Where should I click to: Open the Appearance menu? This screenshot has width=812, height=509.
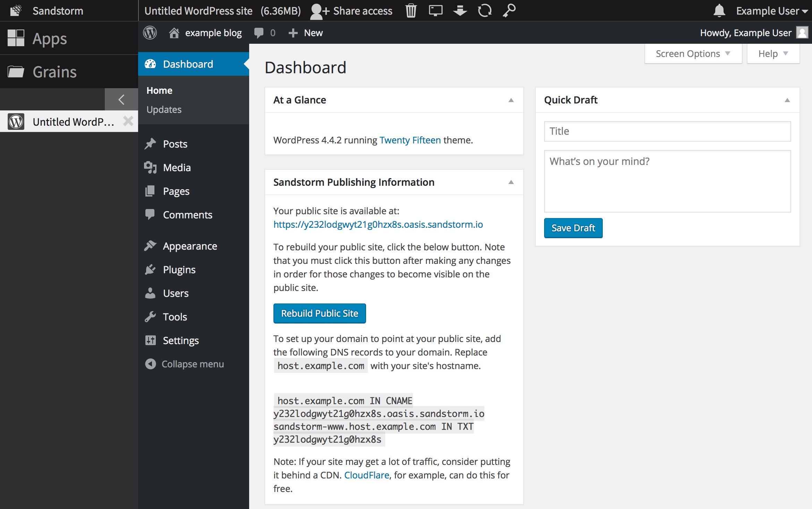(194, 246)
